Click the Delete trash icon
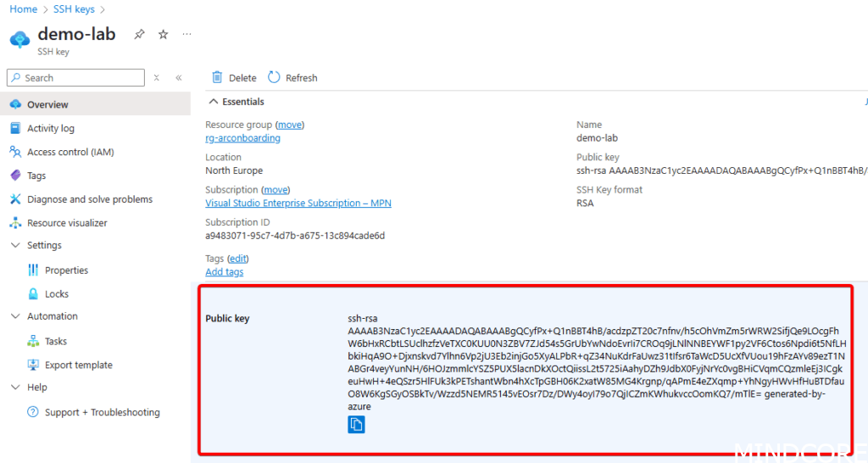 [218, 77]
